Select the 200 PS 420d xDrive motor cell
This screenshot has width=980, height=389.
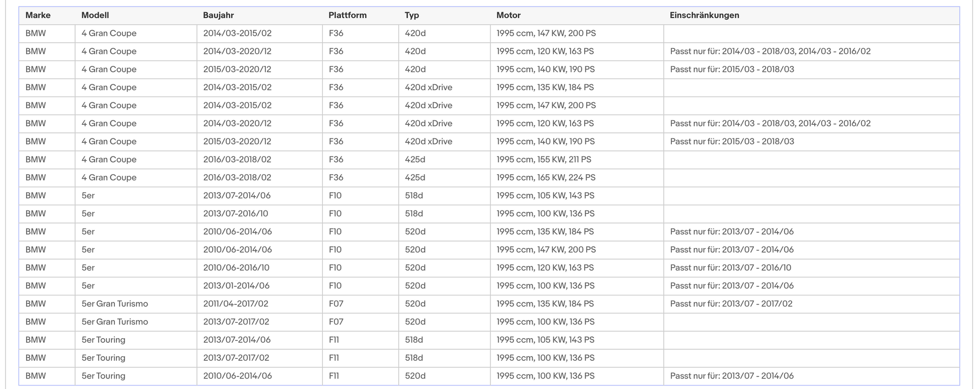point(546,105)
